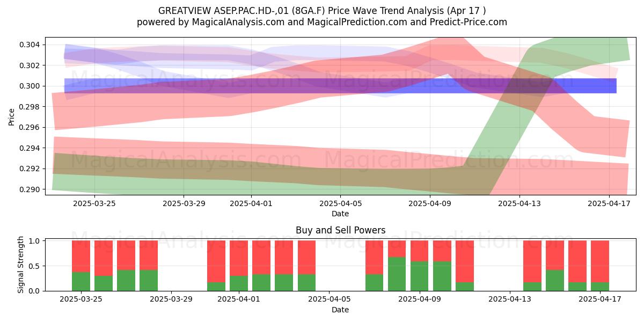Click the red sell segment of the 2025-04-14 bar
The width and height of the screenshot is (644, 322).
[x=532, y=261]
